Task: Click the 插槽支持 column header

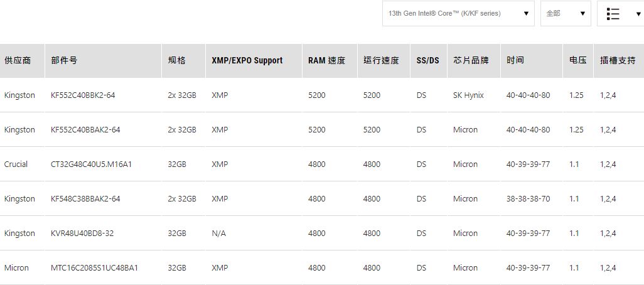Action: 618,61
